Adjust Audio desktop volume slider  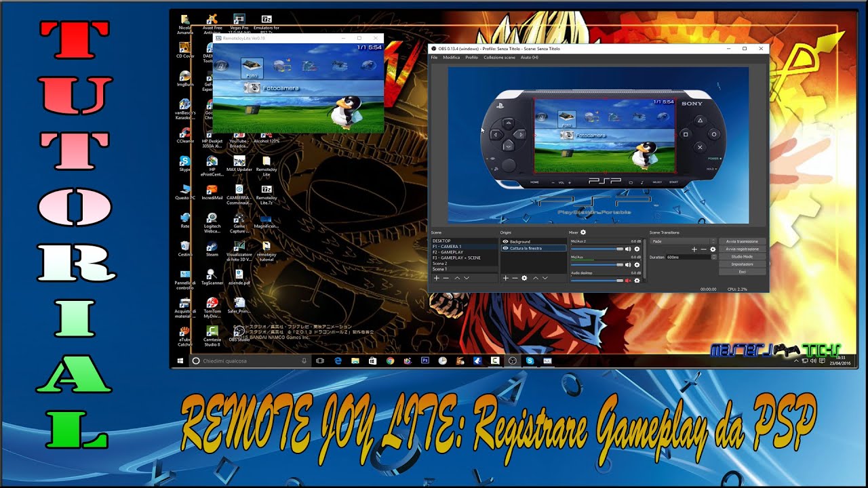click(x=597, y=281)
